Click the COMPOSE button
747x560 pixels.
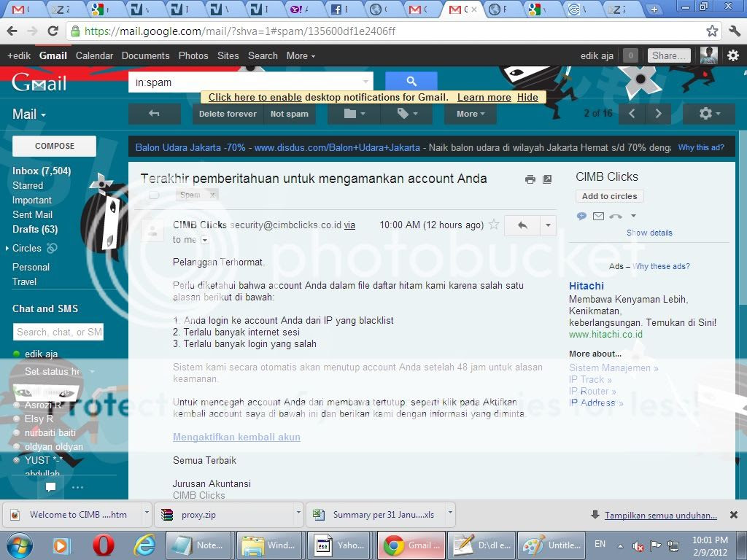(54, 146)
